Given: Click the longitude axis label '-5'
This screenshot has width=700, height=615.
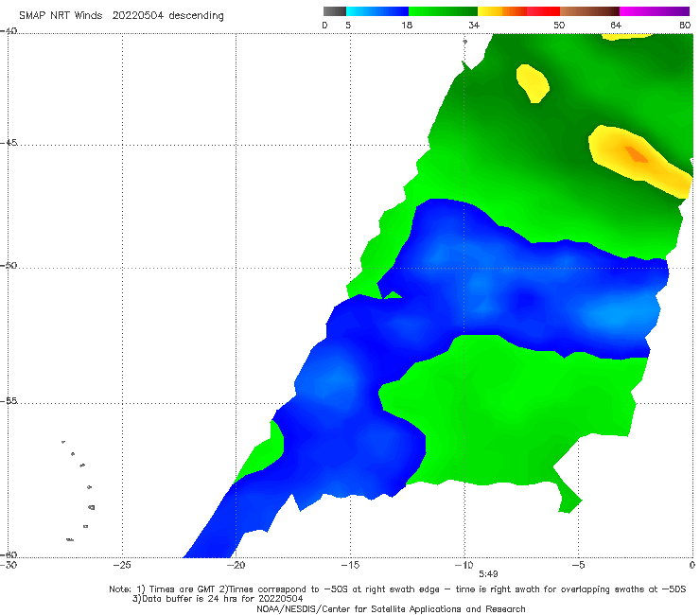Looking at the screenshot, I should click(x=578, y=565).
